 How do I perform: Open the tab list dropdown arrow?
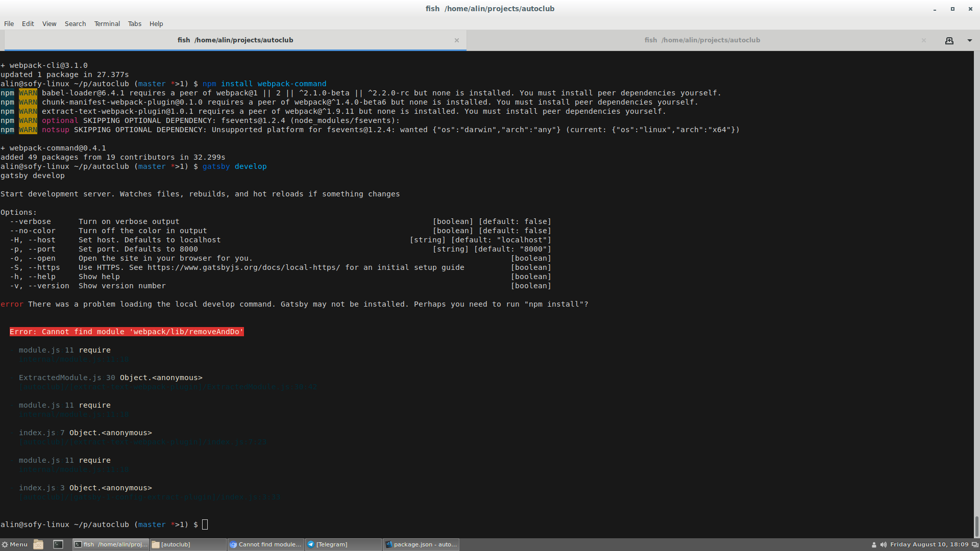click(969, 40)
